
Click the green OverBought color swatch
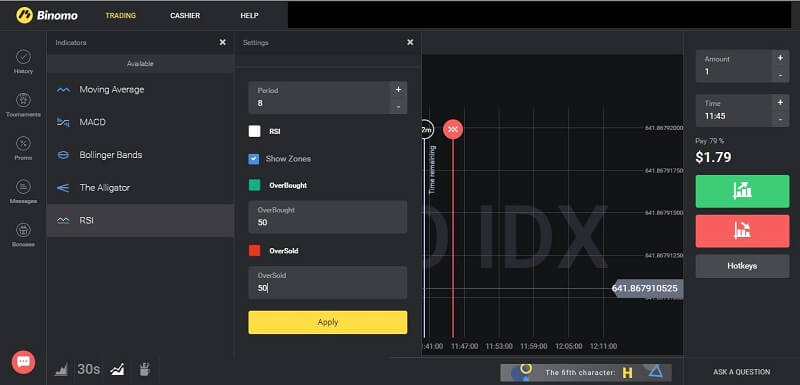click(255, 185)
